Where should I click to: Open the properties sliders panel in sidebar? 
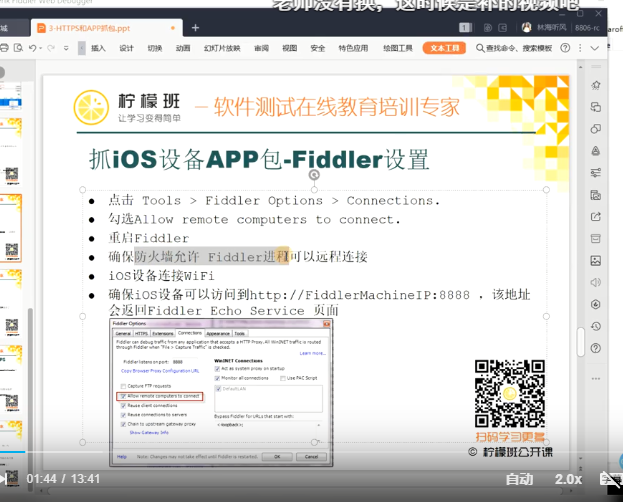pos(596,173)
